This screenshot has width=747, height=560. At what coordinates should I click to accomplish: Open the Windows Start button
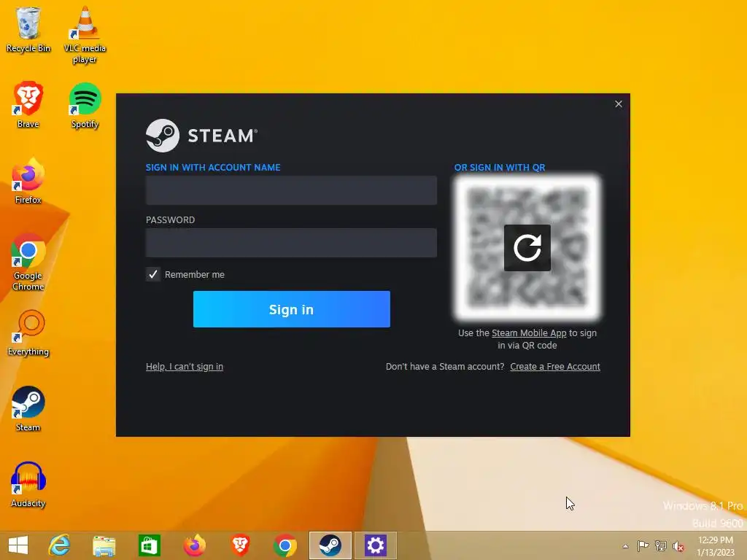18,545
